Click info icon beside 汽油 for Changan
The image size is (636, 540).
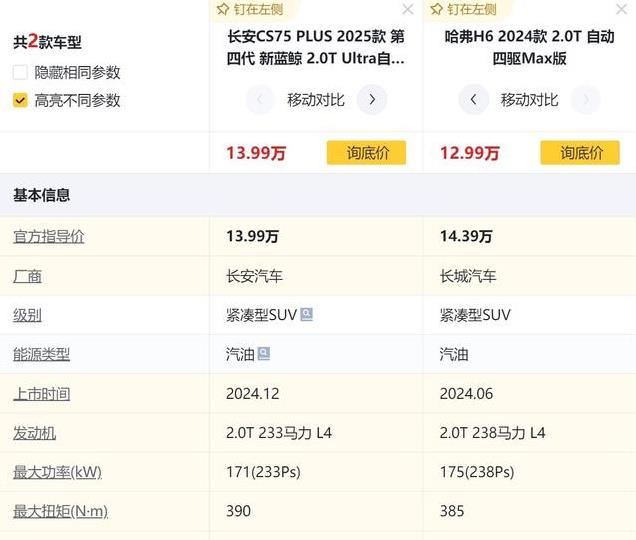pos(264,353)
